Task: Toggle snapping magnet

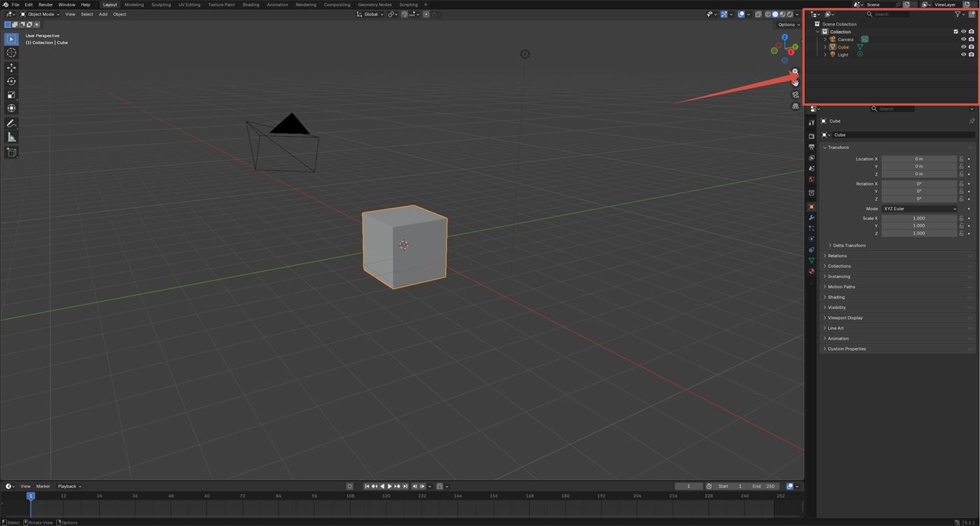Action: pyautogui.click(x=404, y=14)
